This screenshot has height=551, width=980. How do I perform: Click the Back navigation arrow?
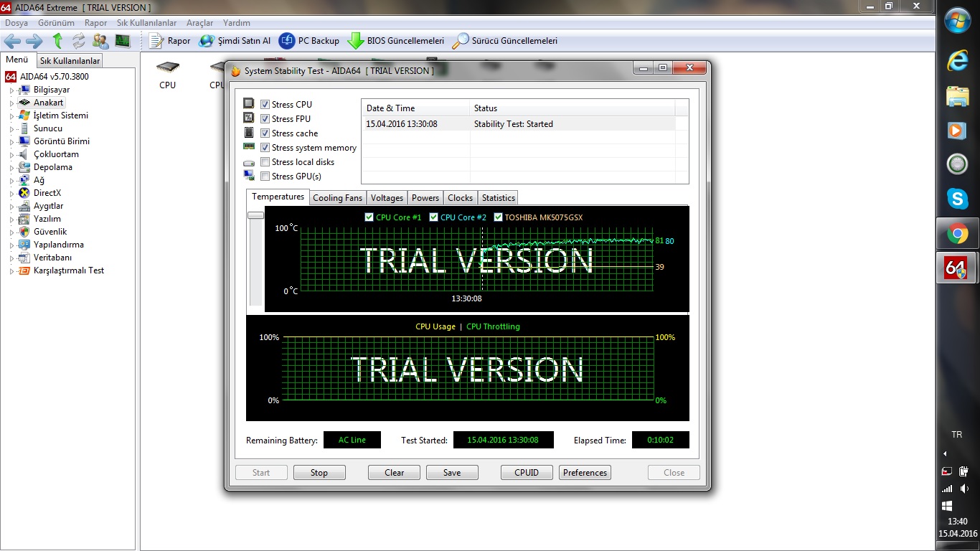(13, 41)
